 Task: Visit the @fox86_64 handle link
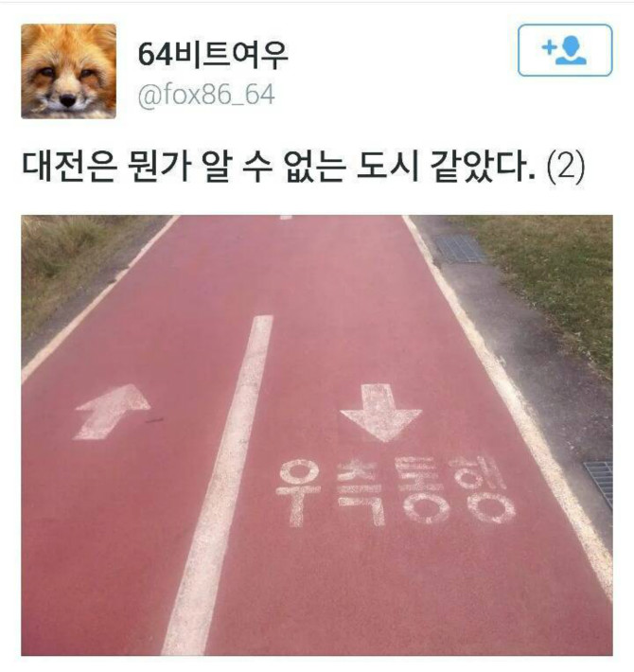point(206,96)
